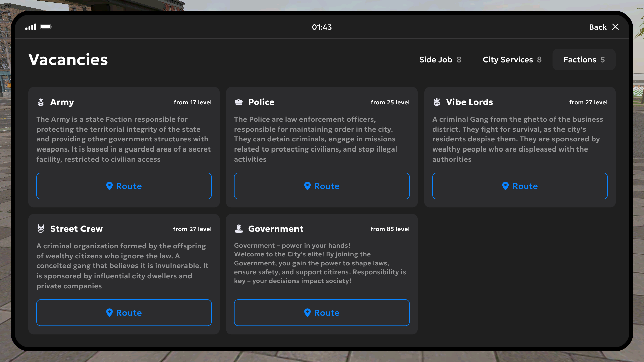This screenshot has width=644, height=362.
Task: Click the Vacancies heading
Action: click(x=68, y=60)
